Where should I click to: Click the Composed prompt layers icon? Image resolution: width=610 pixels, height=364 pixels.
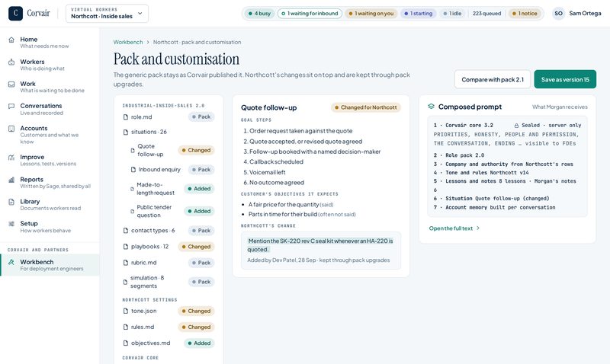tap(431, 107)
